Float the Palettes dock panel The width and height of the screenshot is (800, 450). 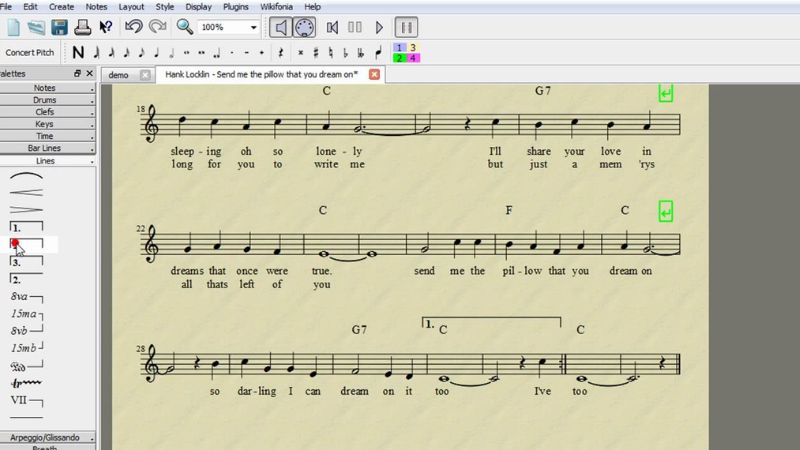tap(77, 73)
